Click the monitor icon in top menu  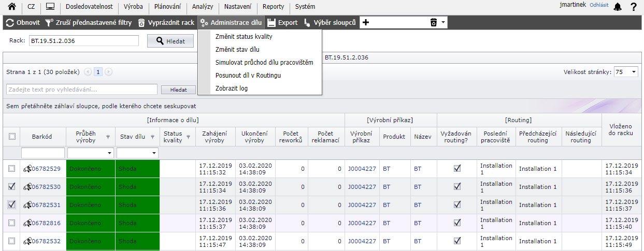(50, 7)
